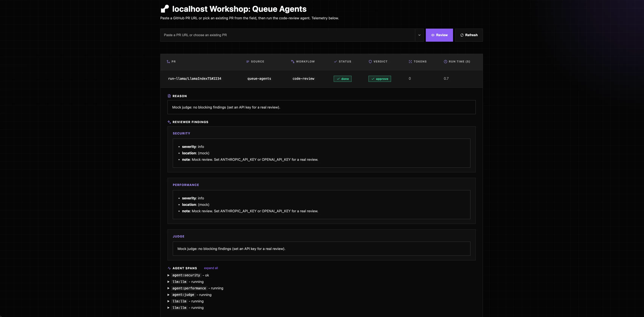Click the activity pulse icon next to AGENT SPANS

pyautogui.click(x=169, y=268)
